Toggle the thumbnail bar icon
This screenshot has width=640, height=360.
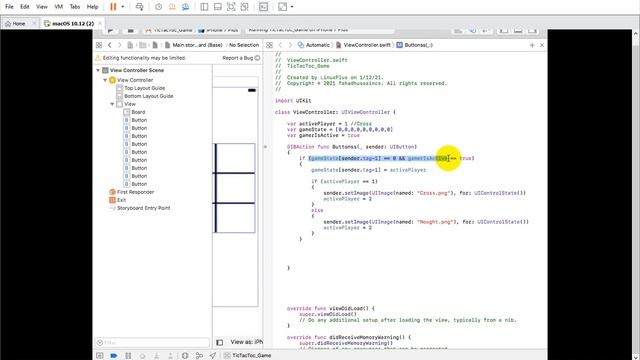tap(218, 7)
